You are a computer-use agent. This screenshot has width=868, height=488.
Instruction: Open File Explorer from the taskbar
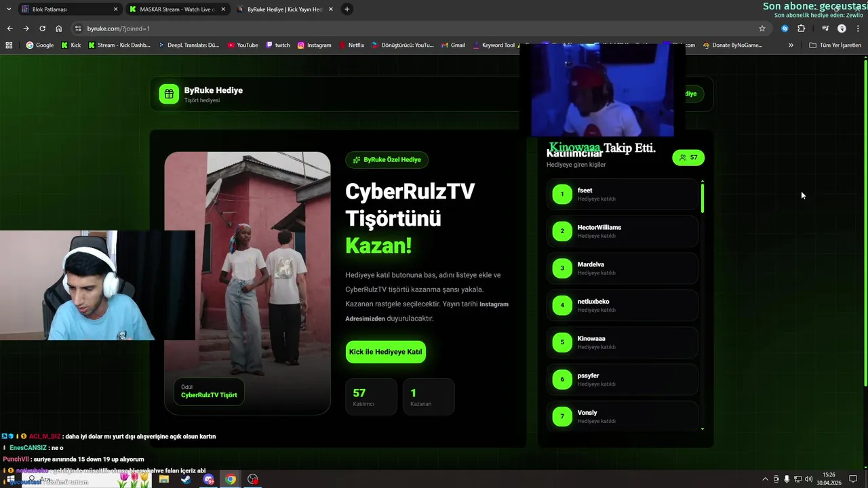coord(164,479)
